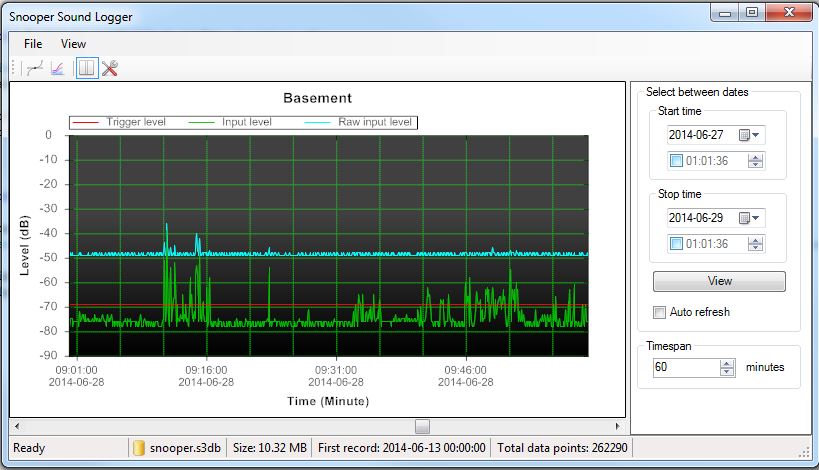Enable the Start time 01:01:36 checkbox

point(676,161)
